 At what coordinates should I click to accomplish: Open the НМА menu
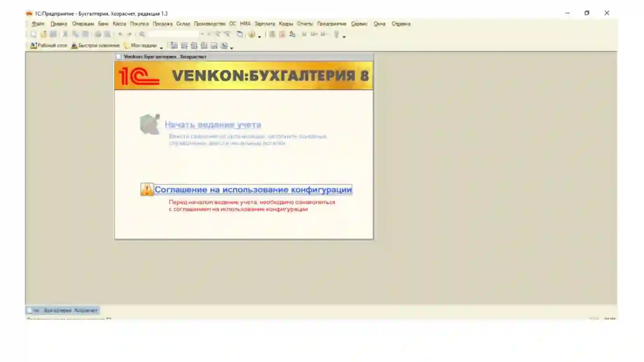(245, 24)
